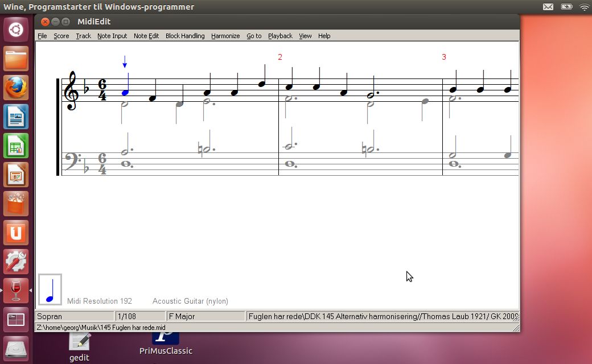This screenshot has height=364, width=592.
Task: Click the treble staff 6/4 time signature
Action: 102,90
